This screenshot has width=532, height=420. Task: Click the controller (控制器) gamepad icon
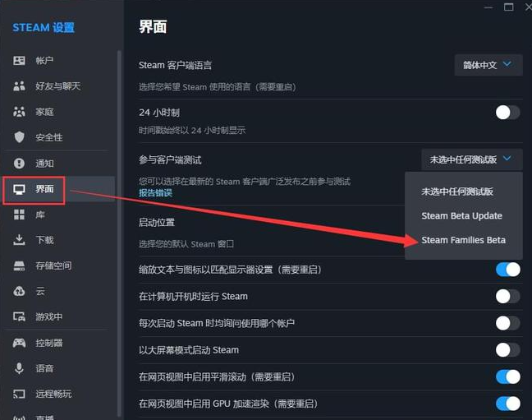19,343
